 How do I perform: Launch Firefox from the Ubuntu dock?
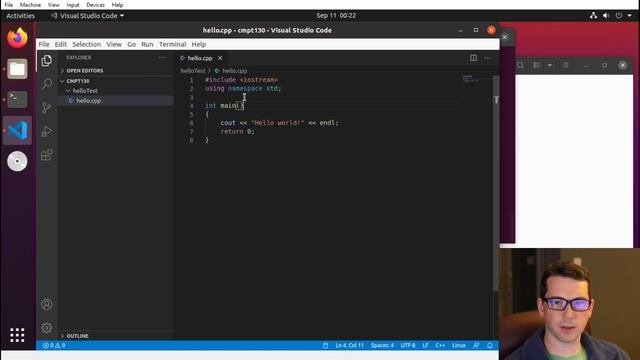click(x=17, y=38)
